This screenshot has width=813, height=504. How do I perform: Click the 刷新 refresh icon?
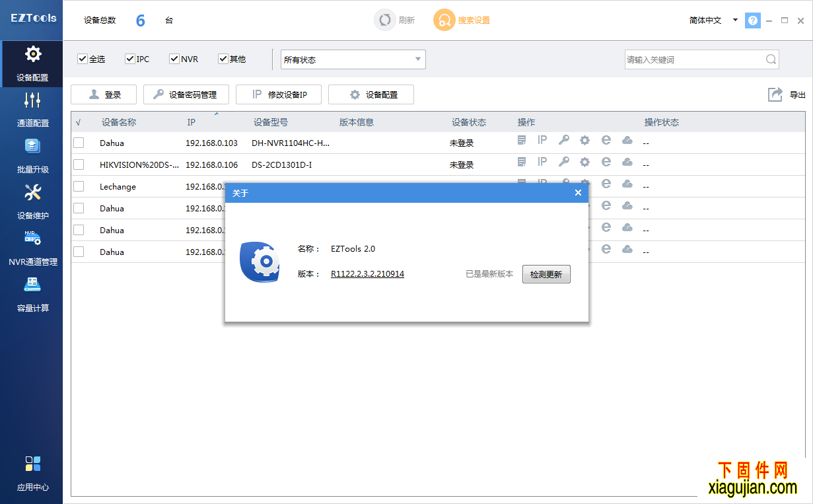[x=384, y=20]
